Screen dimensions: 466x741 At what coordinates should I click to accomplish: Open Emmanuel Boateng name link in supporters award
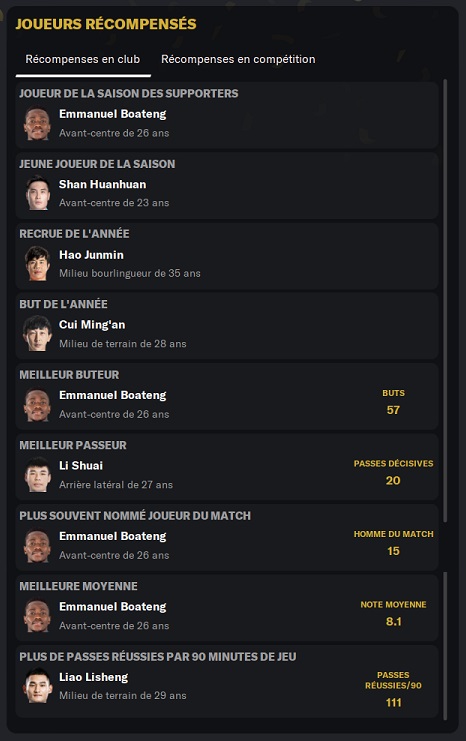(x=112, y=114)
